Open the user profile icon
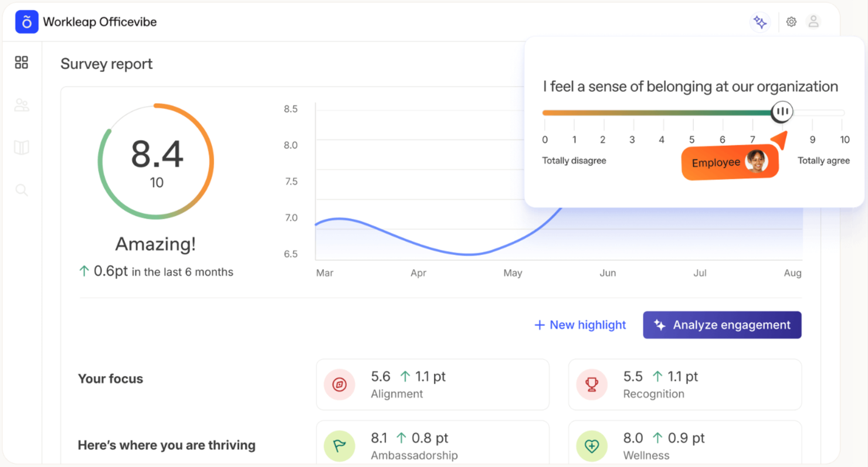The width and height of the screenshot is (868, 467). [813, 22]
